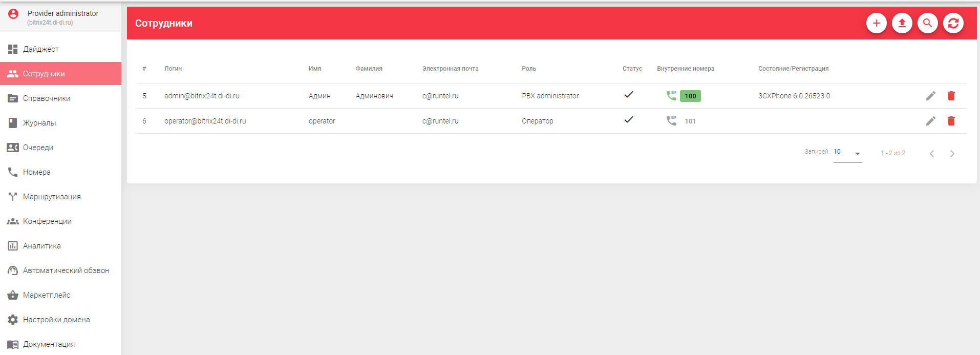Click extension badge 100
This screenshot has height=355, width=980.
tap(690, 96)
